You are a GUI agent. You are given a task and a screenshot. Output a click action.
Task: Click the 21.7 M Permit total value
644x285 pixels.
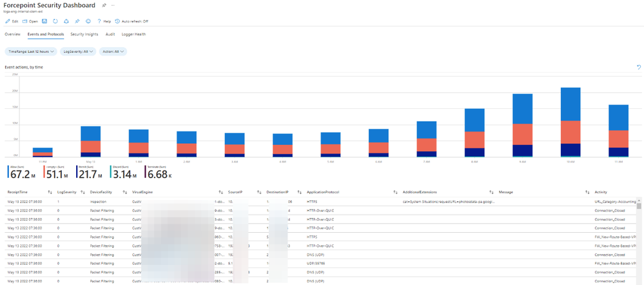[x=90, y=175]
